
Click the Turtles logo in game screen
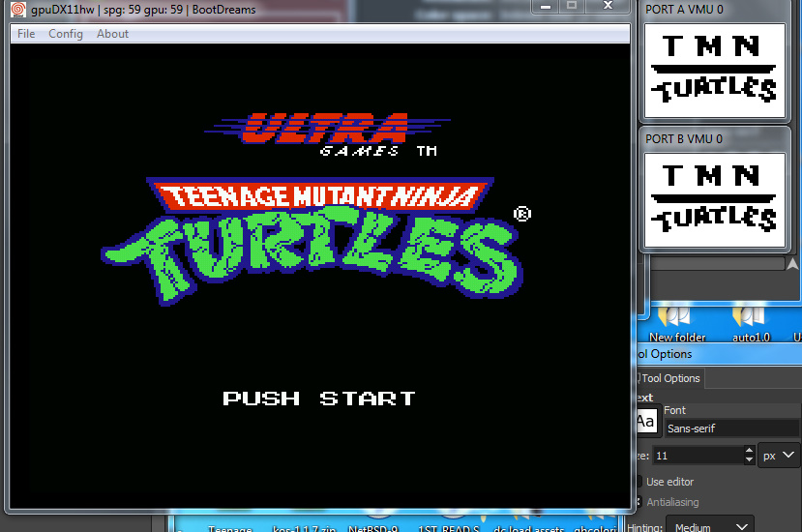pyautogui.click(x=312, y=242)
